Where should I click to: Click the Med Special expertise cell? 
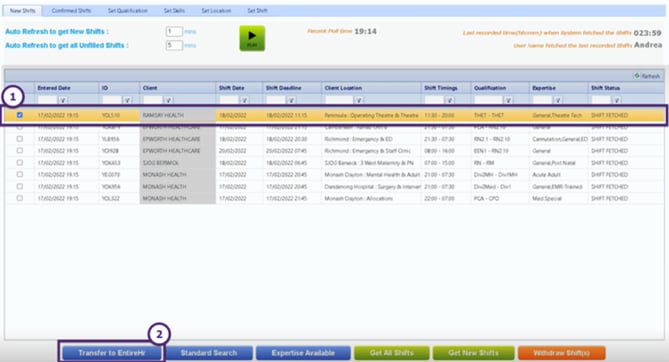coord(558,199)
